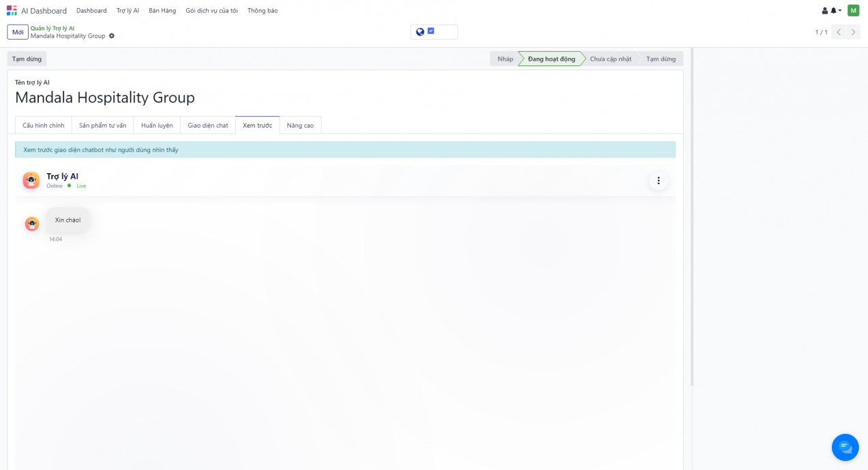
Task: Click the Trợ lý AI robot avatar in chat header
Action: [x=31, y=181]
